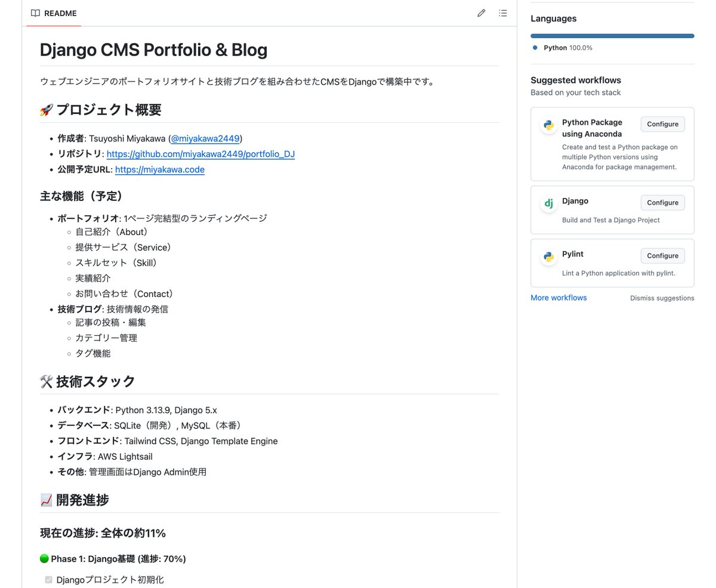Click the Pylint workflow Python logo
Image resolution: width=716 pixels, height=588 pixels.
click(x=548, y=257)
